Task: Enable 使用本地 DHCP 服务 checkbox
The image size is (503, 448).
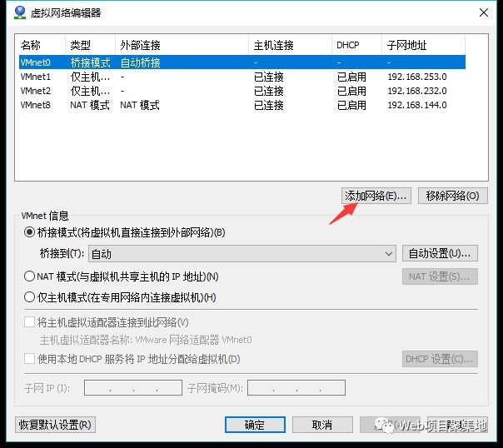Action: (29, 359)
